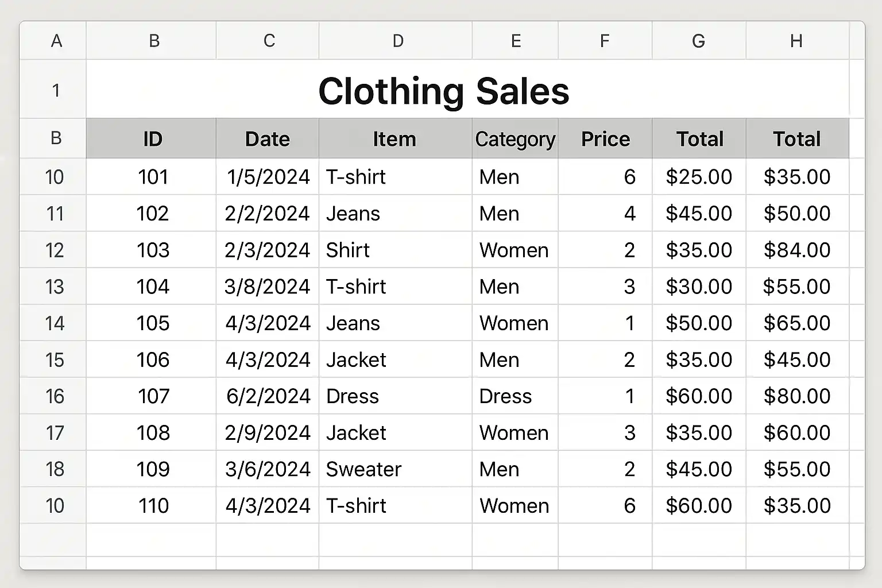Select the Category header cell
The image size is (882, 588).
515,139
